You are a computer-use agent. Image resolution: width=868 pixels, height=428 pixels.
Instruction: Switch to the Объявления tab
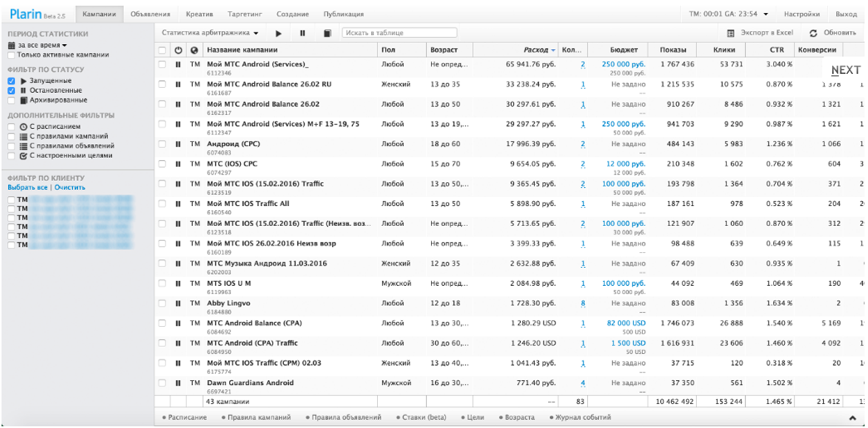point(150,14)
